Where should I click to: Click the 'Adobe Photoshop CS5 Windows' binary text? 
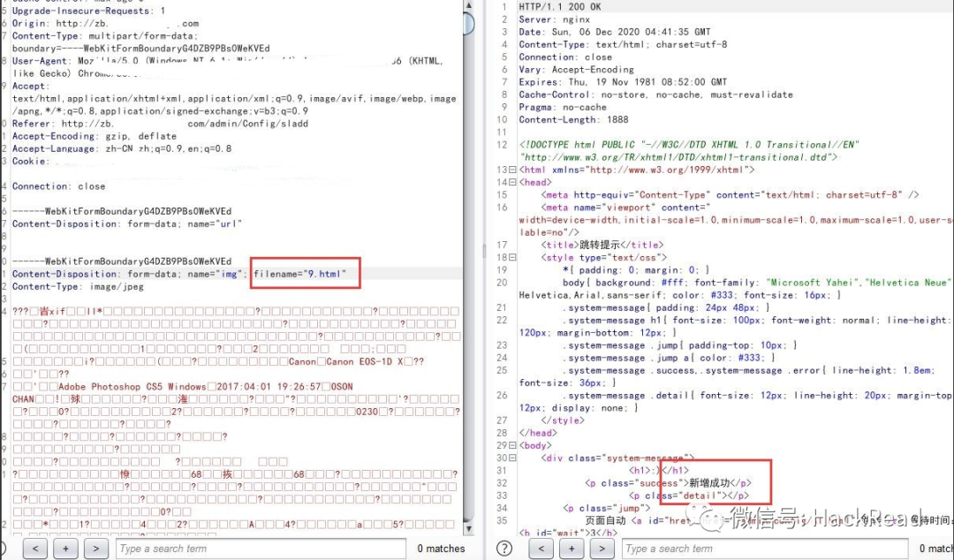(132, 387)
